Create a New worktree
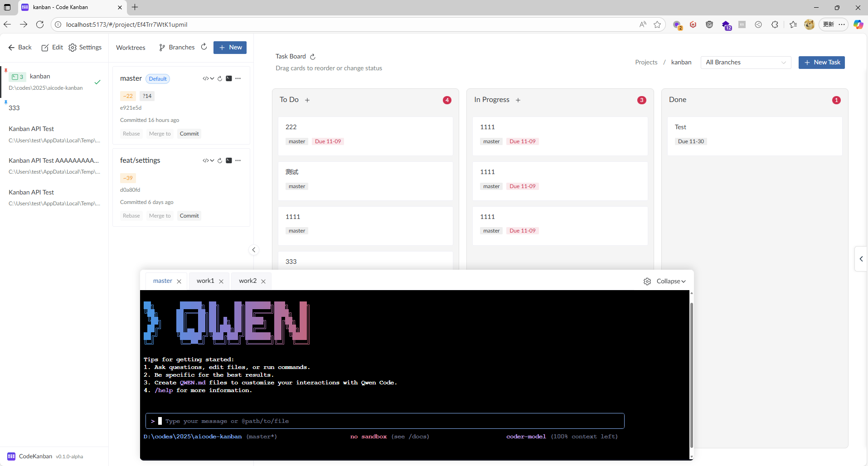 coord(230,47)
